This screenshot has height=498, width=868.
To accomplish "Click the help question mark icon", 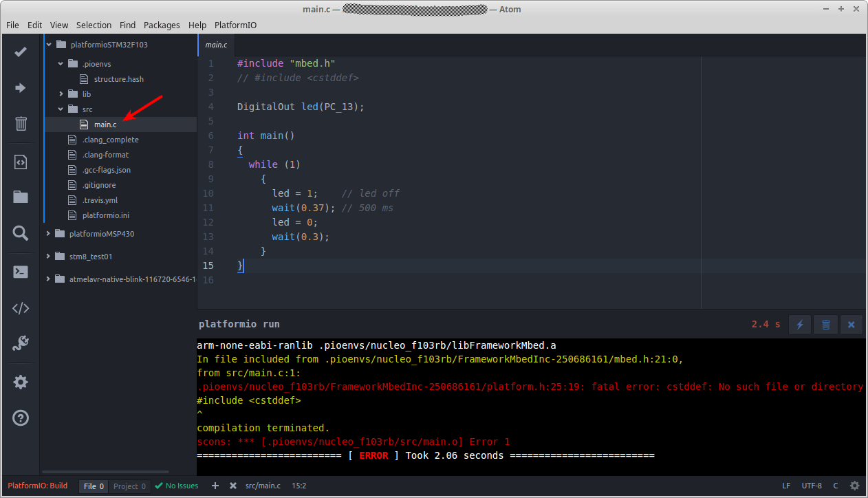I will point(21,418).
